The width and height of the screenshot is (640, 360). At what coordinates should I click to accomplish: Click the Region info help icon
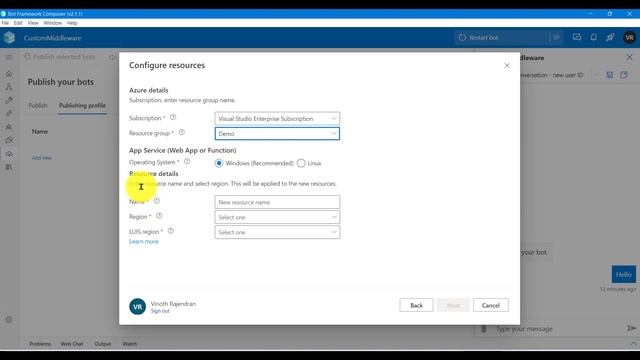(159, 216)
